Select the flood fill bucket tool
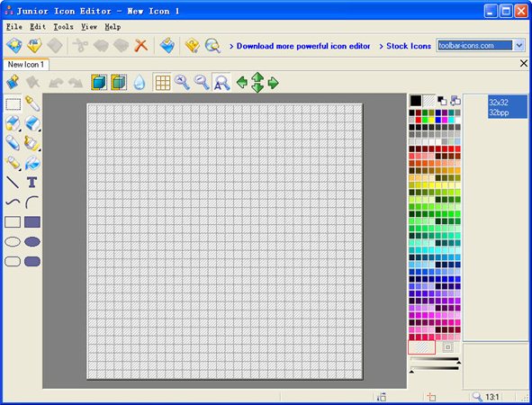Screen dimensions: 532x405 click(32, 163)
